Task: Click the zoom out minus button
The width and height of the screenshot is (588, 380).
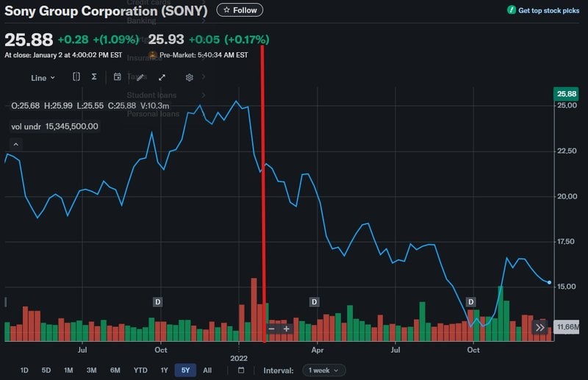Action: 271,329
